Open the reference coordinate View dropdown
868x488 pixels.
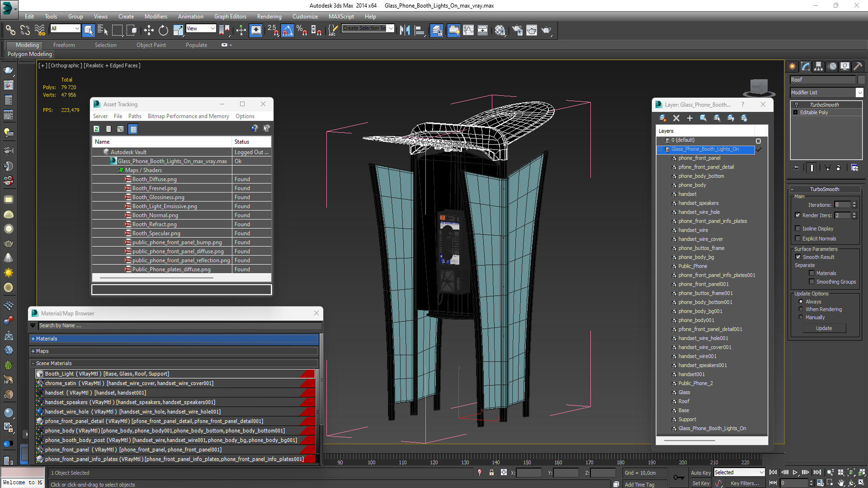tap(200, 28)
